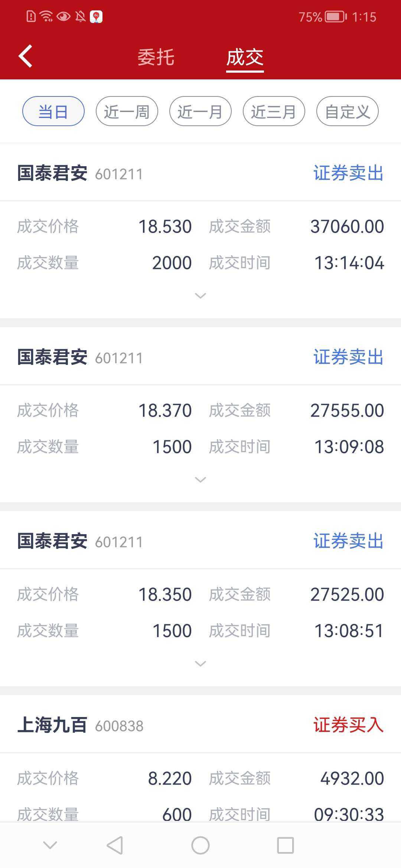Switch to the 委托 tab

[156, 57]
